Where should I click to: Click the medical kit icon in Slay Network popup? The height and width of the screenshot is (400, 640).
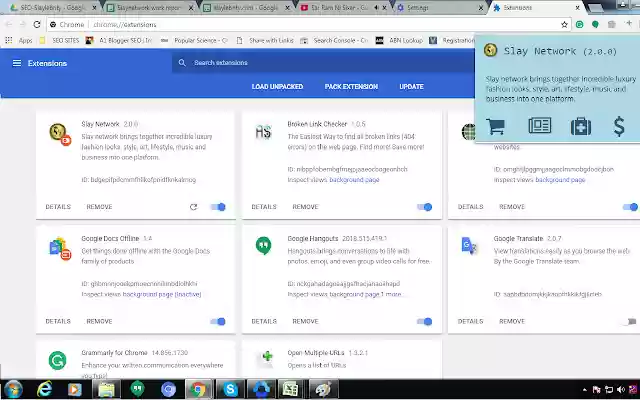pyautogui.click(x=581, y=126)
